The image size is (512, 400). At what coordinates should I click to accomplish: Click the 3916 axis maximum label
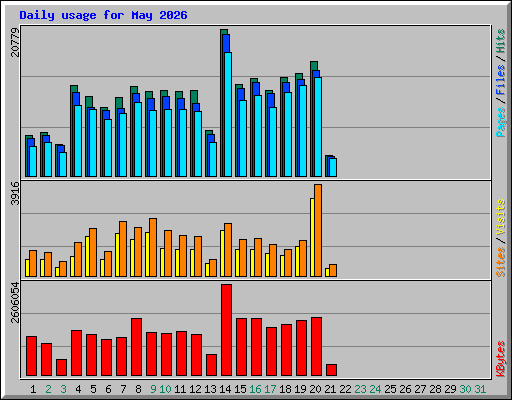pos(15,193)
